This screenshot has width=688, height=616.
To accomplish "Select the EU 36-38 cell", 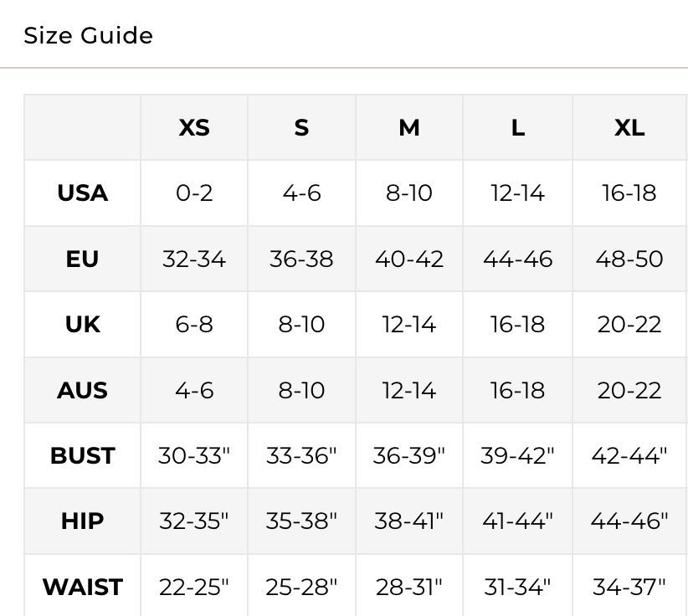I will click(x=301, y=259).
